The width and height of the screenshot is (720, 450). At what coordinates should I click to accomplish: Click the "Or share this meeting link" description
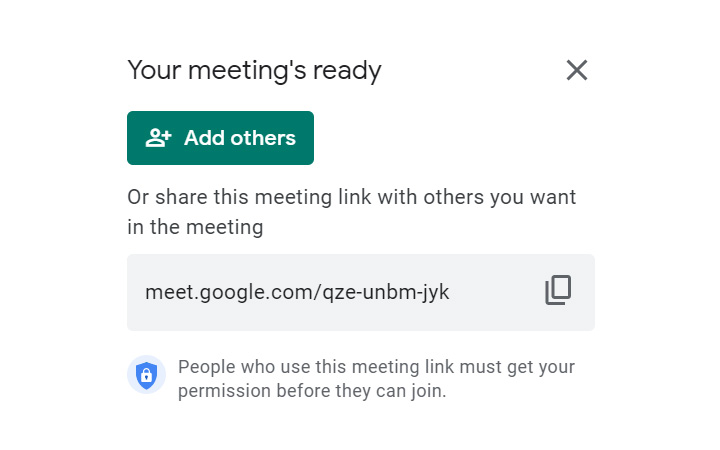(x=351, y=212)
